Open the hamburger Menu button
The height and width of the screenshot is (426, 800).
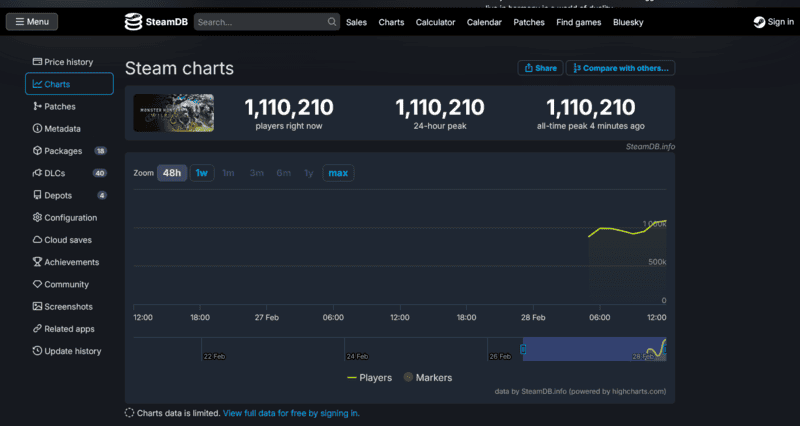[x=32, y=22]
